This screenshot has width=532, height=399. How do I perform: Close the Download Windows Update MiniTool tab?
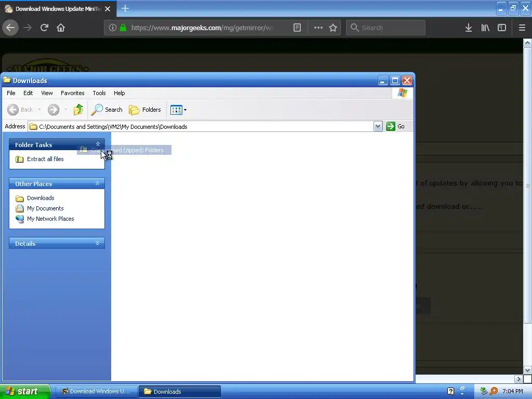(108, 9)
